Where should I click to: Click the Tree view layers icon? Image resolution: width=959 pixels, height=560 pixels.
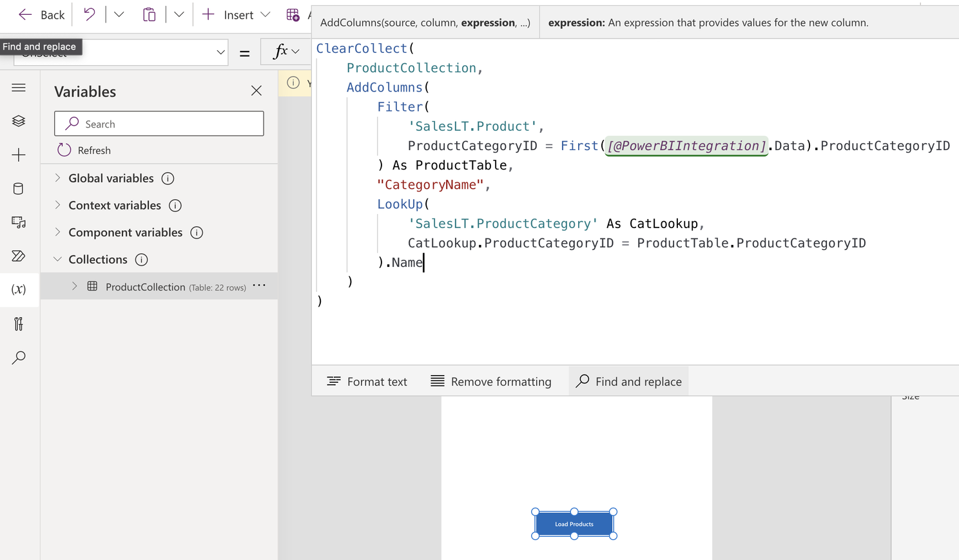click(x=19, y=121)
